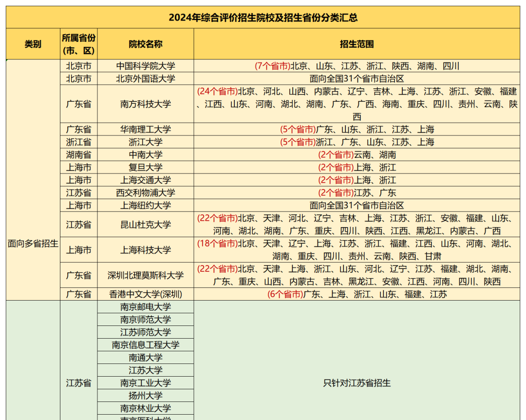526x420 pixels.
Task: Select the 招生范围 column header
Action: (357, 44)
